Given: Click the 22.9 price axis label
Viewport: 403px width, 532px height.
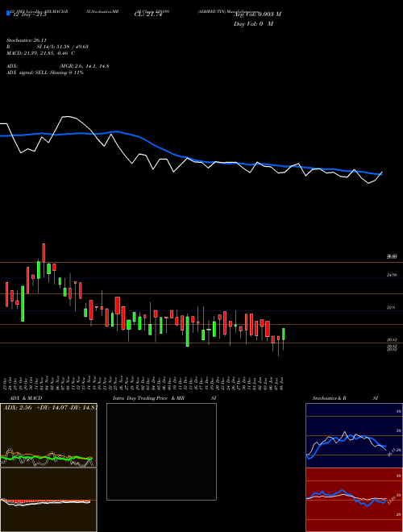Looking at the screenshot, I should 392,307.
